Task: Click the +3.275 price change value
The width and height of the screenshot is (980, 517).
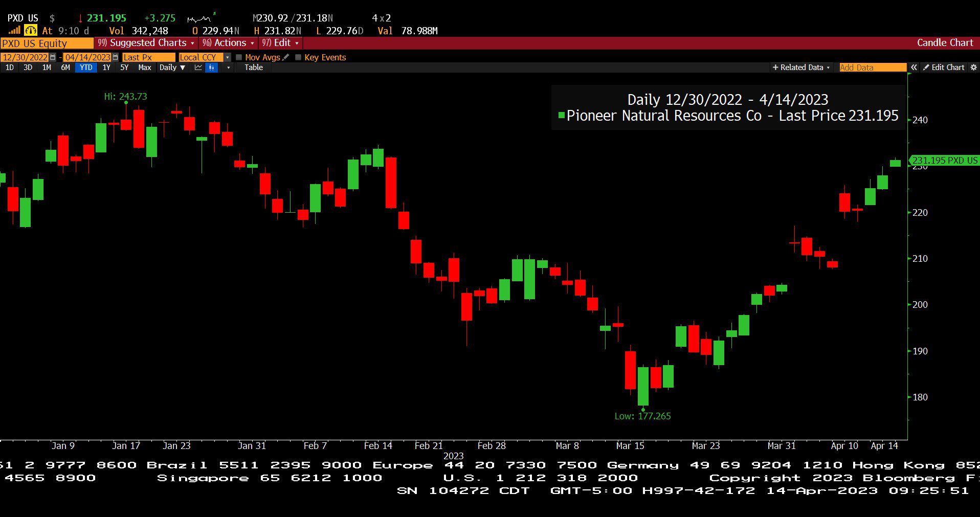Action: (x=160, y=18)
